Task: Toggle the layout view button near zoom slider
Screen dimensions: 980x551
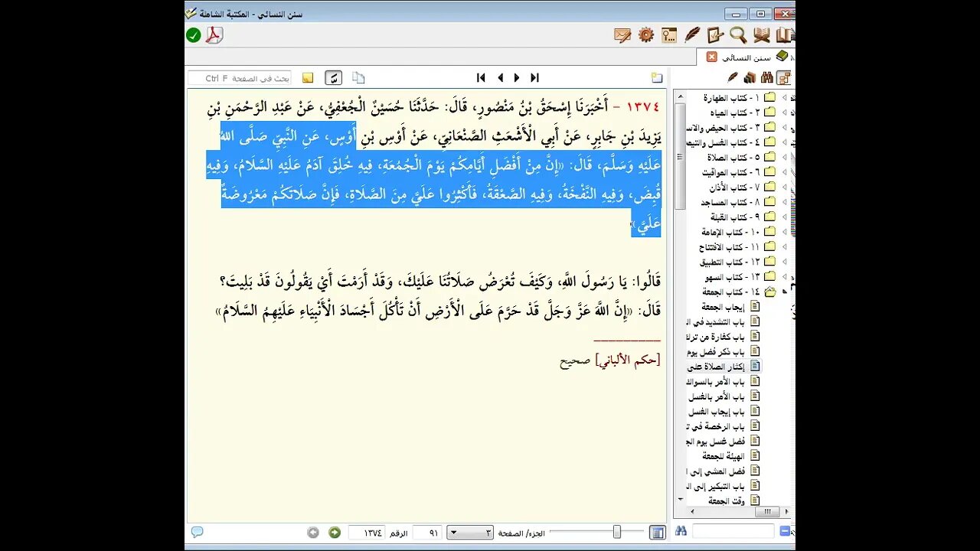Action: pos(657,532)
